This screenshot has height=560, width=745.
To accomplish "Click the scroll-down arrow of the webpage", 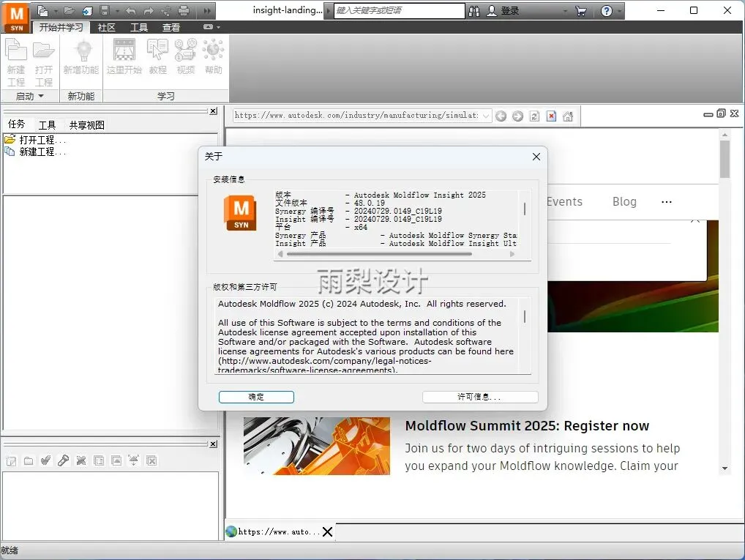I will click(x=725, y=468).
